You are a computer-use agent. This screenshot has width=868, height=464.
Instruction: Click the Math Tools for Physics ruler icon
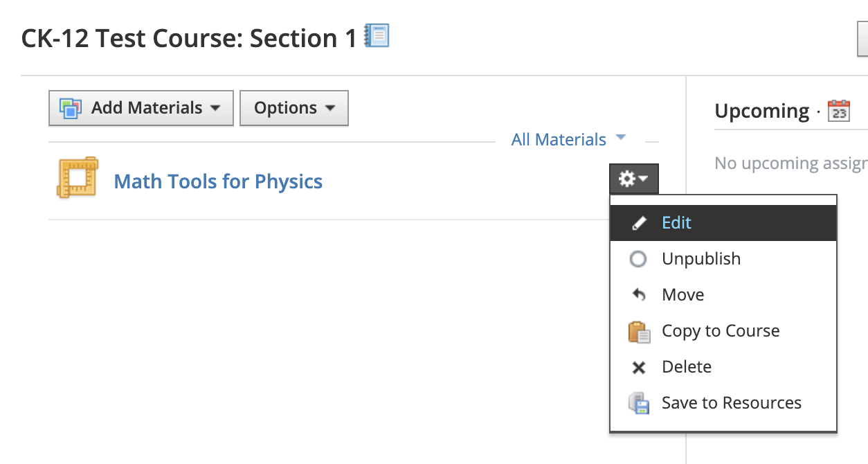77,178
